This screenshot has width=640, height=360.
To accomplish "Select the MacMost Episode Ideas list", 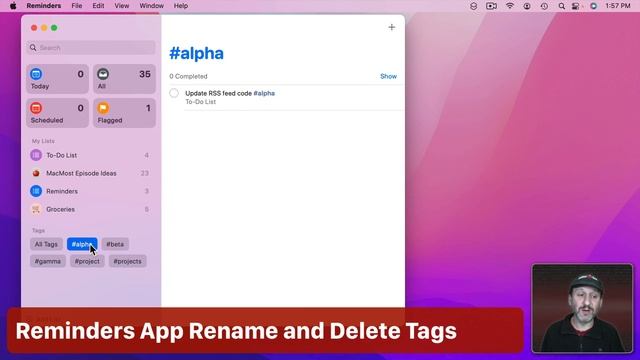I will tap(91, 173).
